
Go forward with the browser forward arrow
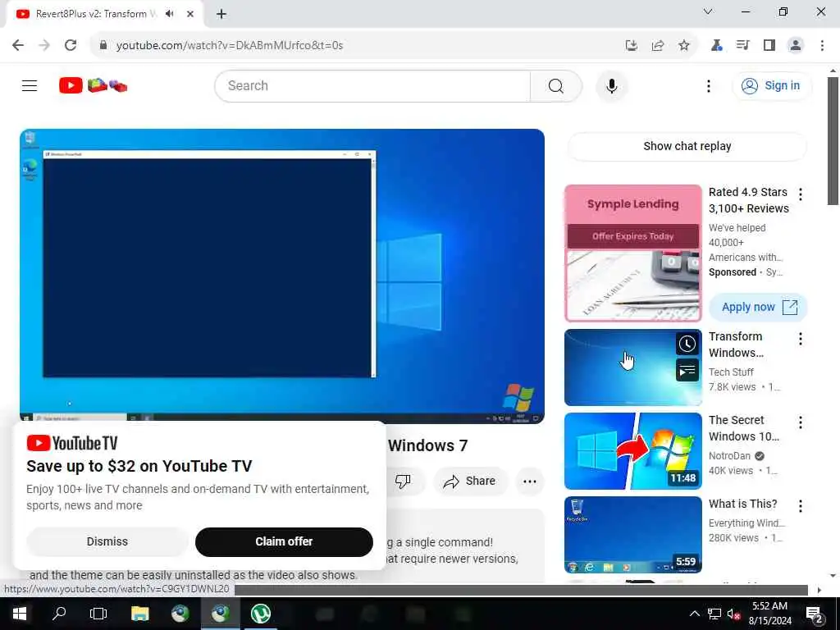44,45
